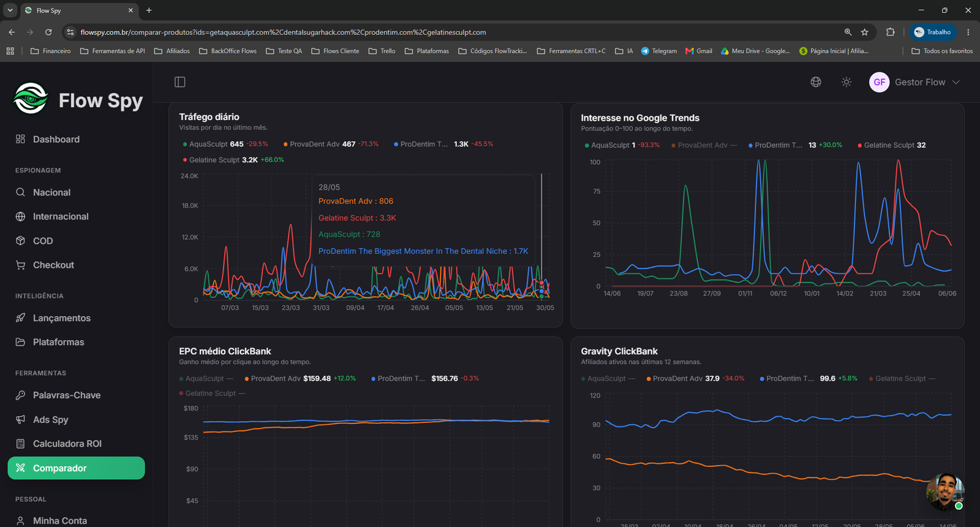The image size is (980, 527).
Task: Toggle ProDentim in EPC médio ClickBank legend
Action: 425,379
